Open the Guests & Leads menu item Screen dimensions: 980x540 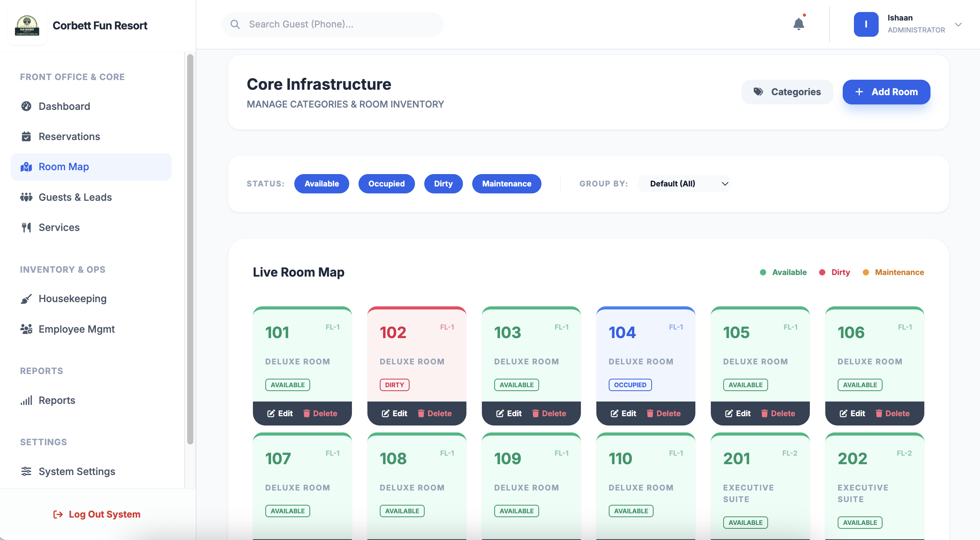75,197
